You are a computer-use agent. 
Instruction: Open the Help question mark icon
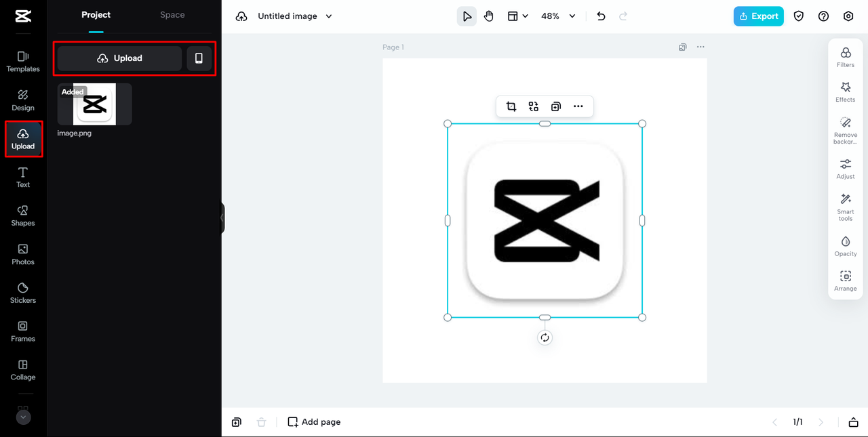tap(823, 16)
